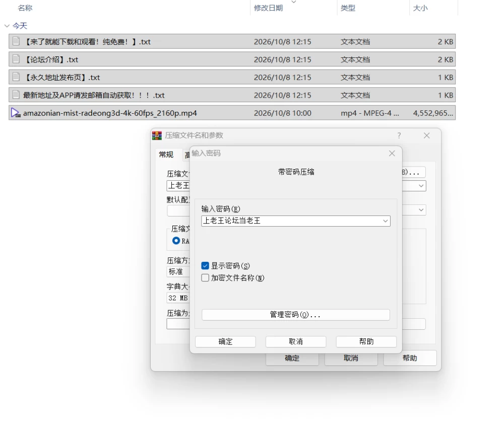Sort by 类型 column header
The width and height of the screenshot is (504, 431).
click(348, 8)
